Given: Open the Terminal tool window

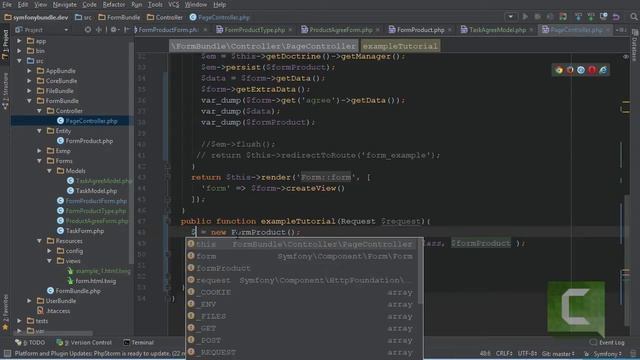Looking at the screenshot, I should (139, 342).
